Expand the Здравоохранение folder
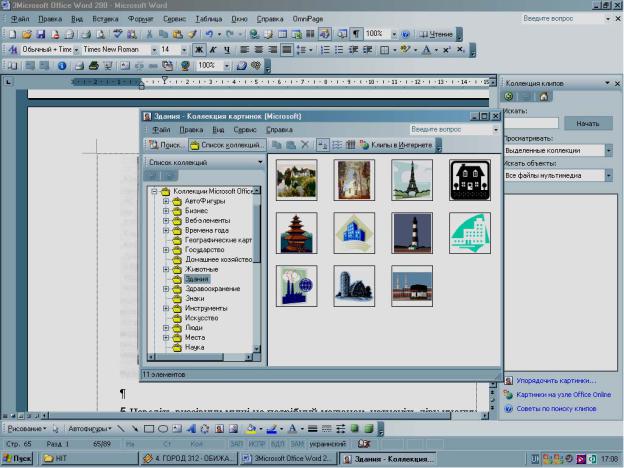Viewport: 624px width, 468px height. click(166, 289)
